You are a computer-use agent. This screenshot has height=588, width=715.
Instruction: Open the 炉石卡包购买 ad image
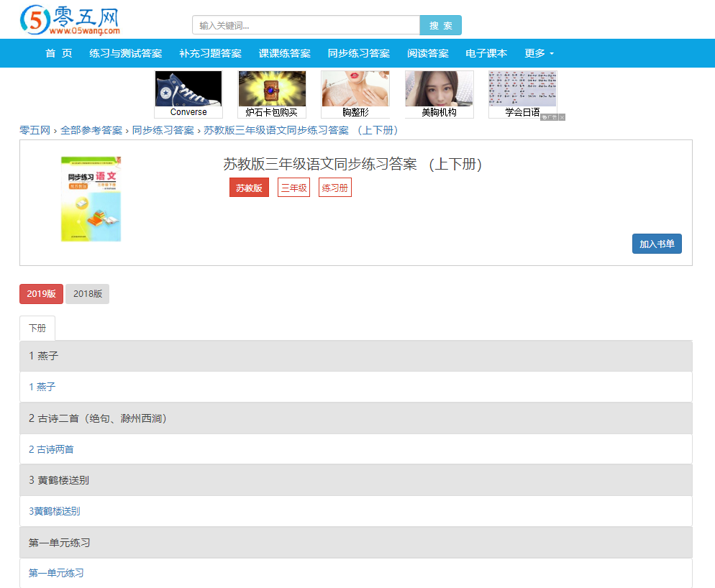(272, 89)
